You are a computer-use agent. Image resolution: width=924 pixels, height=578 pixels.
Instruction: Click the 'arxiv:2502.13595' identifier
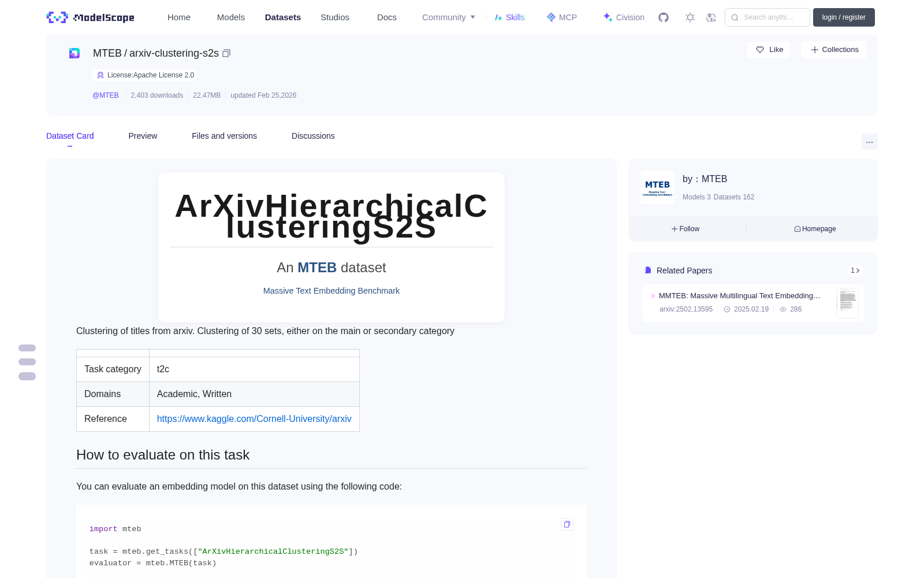[x=686, y=309]
